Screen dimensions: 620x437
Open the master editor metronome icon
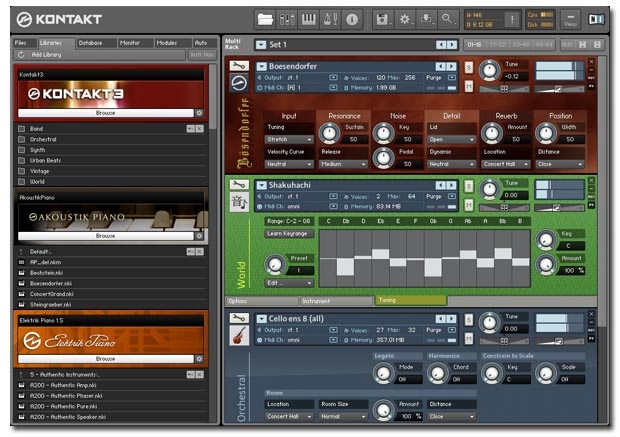[330, 19]
